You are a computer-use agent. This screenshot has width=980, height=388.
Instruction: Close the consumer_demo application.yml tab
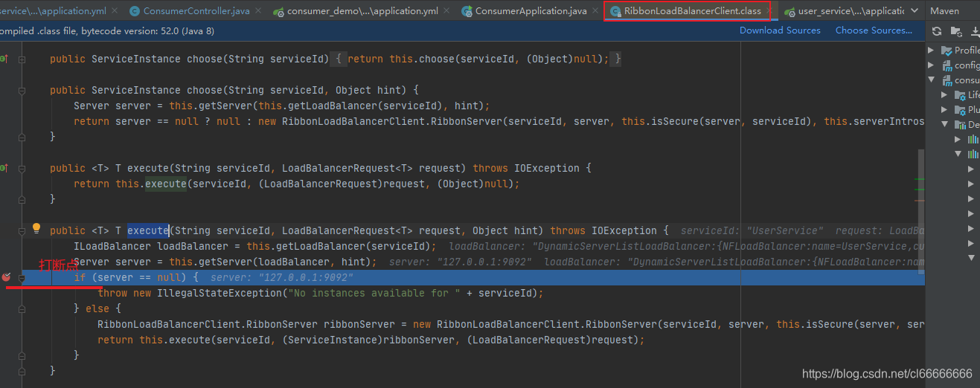click(x=448, y=11)
